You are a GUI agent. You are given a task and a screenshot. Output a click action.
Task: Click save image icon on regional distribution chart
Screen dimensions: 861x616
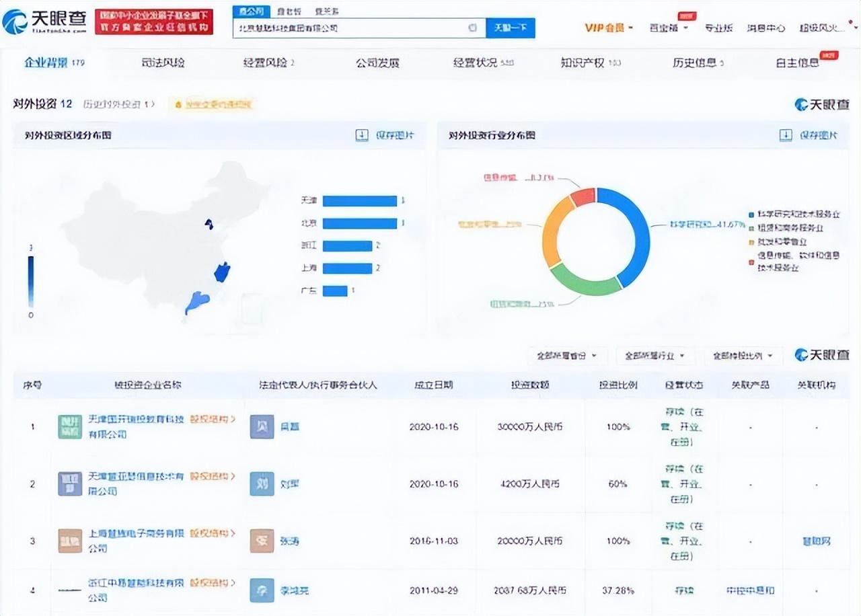[x=362, y=134]
